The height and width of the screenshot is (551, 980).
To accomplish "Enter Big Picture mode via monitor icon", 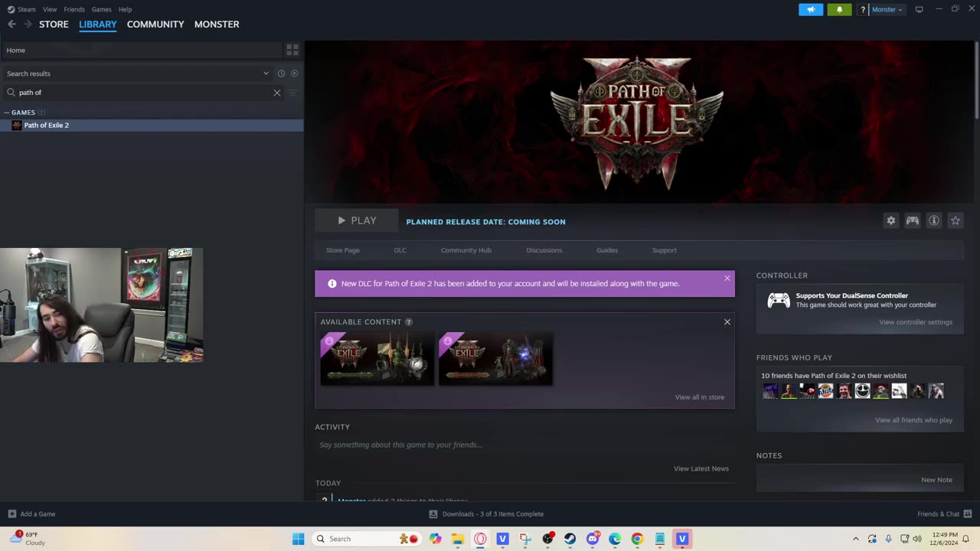I will pyautogui.click(x=919, y=9).
